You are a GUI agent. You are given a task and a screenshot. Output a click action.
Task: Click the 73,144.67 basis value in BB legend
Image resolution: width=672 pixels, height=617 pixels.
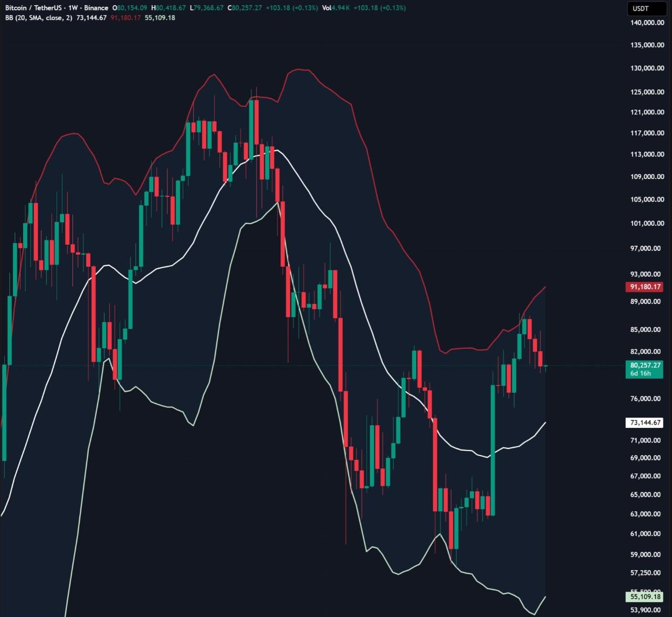click(x=91, y=18)
